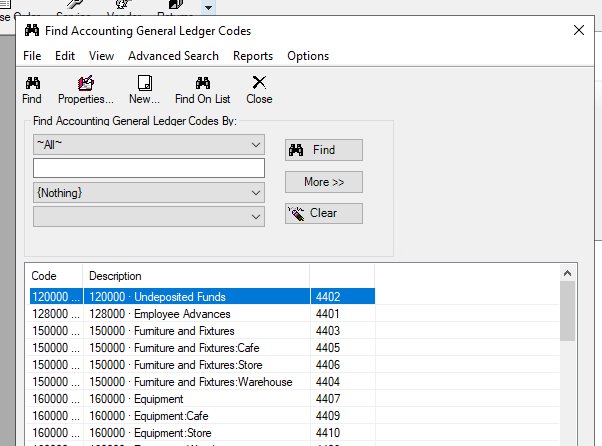This screenshot has height=446, width=602.
Task: Click the value 4401 in the list
Action: (x=327, y=314)
